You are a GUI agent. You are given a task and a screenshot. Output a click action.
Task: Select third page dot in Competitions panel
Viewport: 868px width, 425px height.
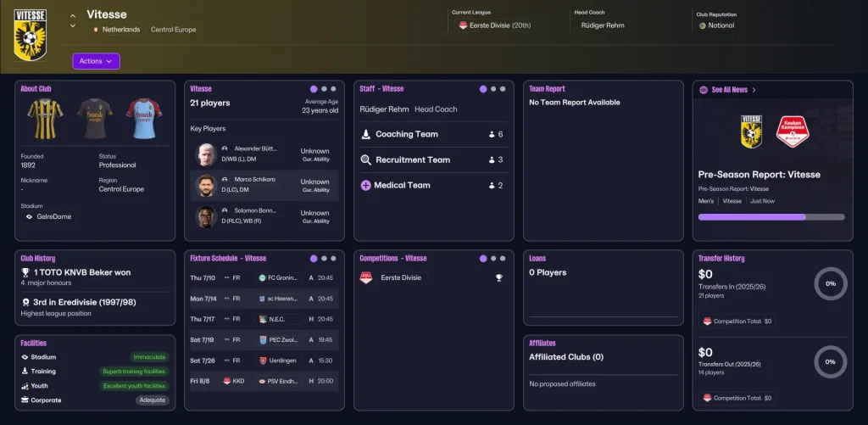[x=503, y=258]
